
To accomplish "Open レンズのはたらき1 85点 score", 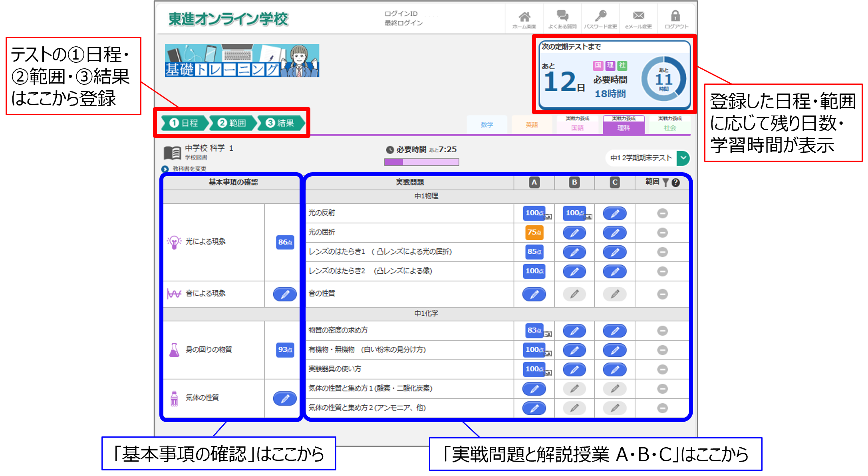I will pos(534,252).
